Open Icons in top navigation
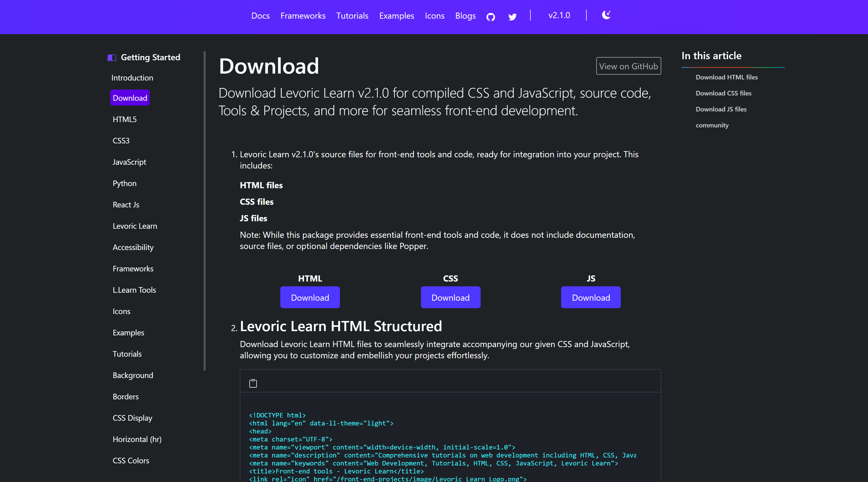868x482 pixels. (x=435, y=16)
